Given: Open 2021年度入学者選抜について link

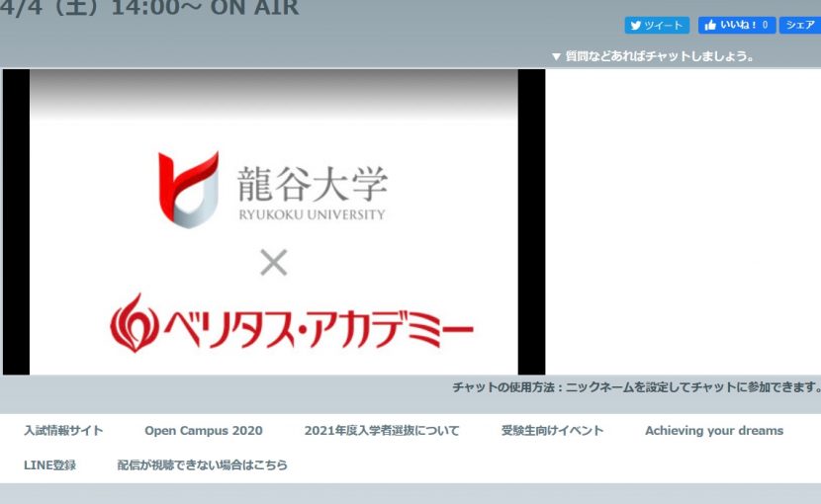Looking at the screenshot, I should pyautogui.click(x=382, y=430).
